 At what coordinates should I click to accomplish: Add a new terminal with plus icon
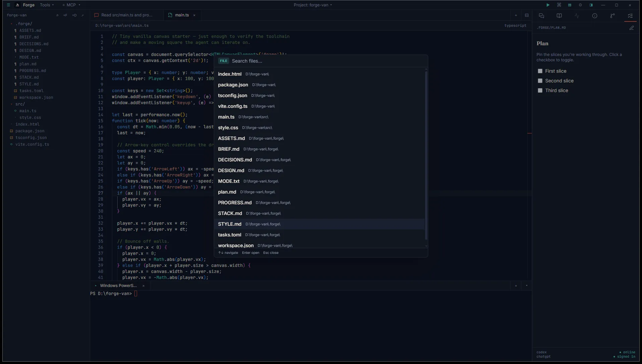click(516, 286)
